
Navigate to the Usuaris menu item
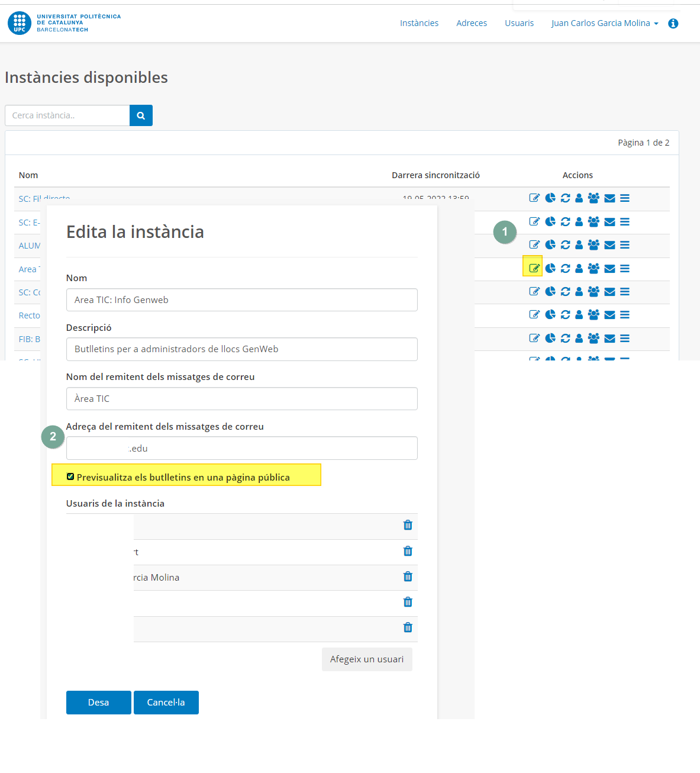coord(519,23)
